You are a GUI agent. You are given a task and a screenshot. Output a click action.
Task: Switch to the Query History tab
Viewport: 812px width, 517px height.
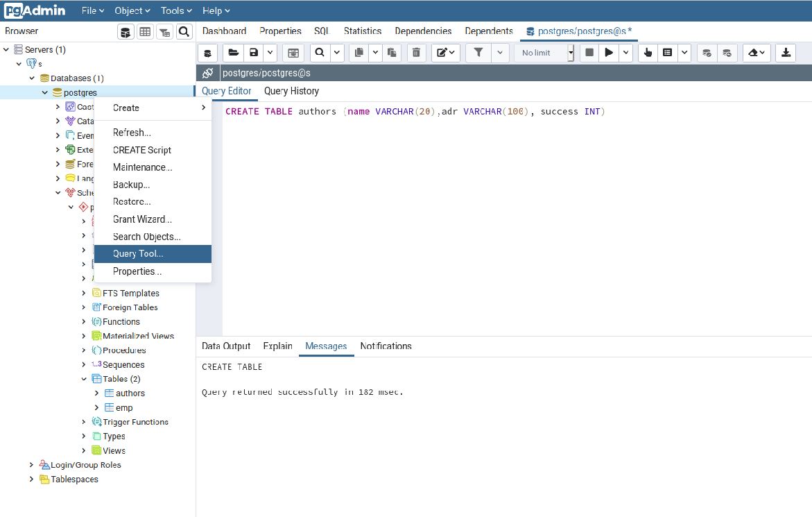tap(291, 91)
